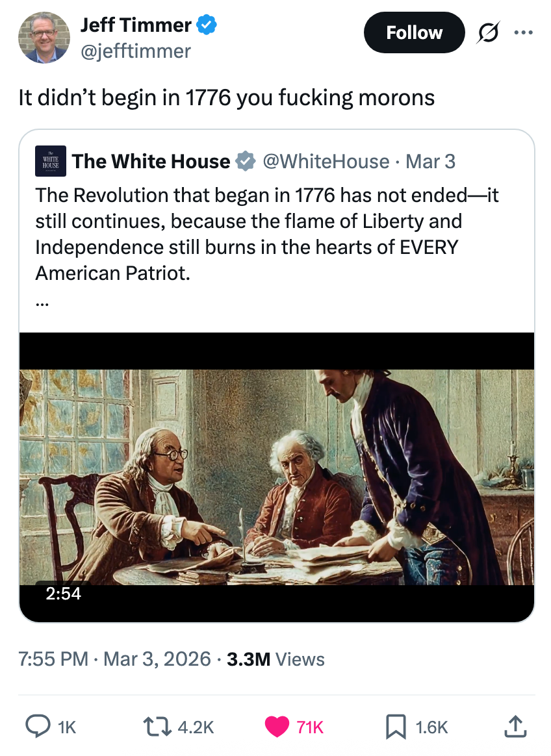View the 3.3M Views analytics
Image resolution: width=551 pixels, height=756 pixels.
click(275, 659)
